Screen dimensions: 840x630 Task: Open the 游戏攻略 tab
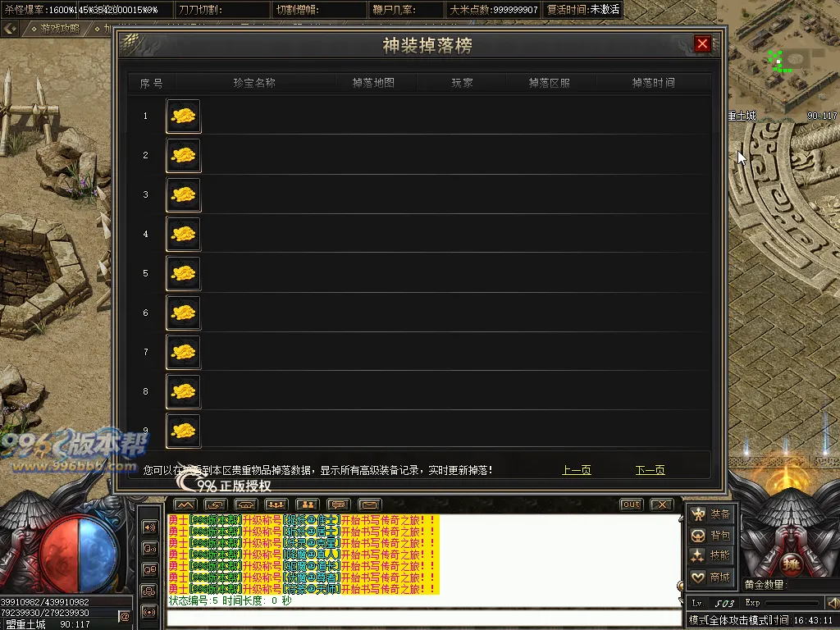[59, 29]
